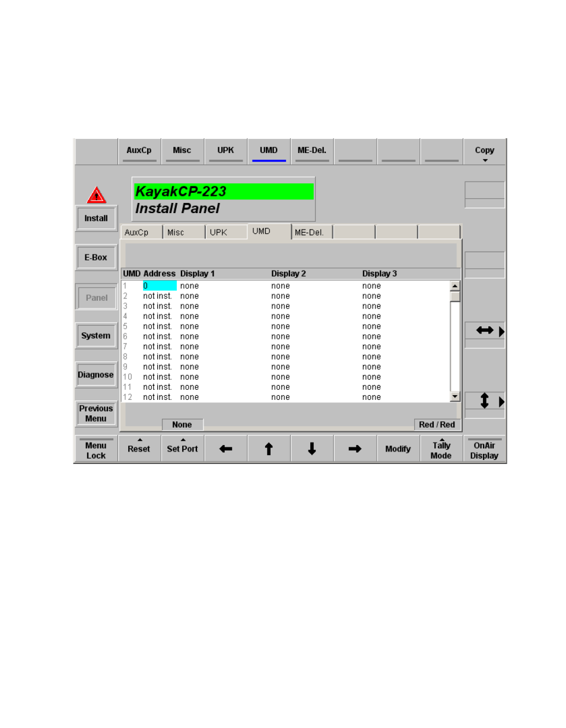566x728 pixels.
Task: Click the Display 3 column header
Action: coord(380,274)
